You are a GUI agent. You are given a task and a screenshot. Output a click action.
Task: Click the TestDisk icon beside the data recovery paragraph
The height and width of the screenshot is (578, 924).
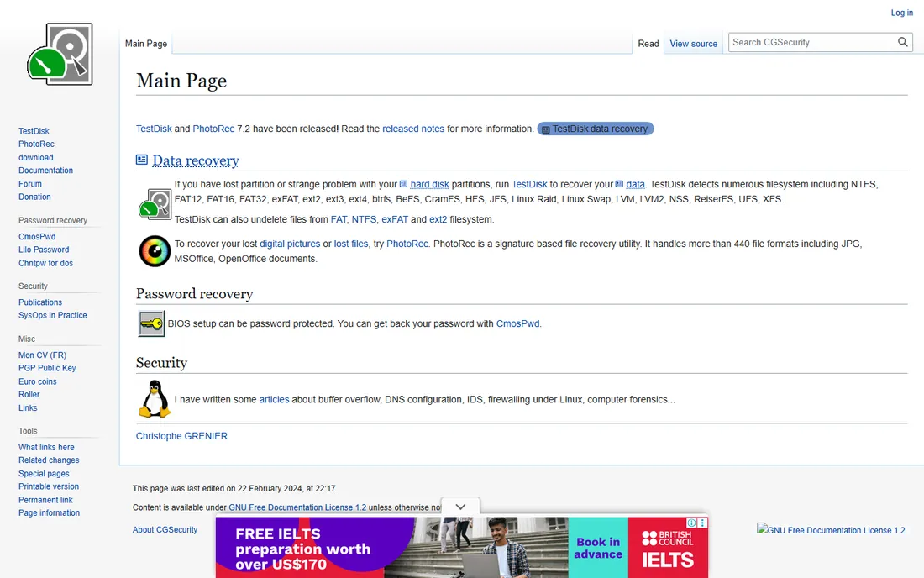coord(155,204)
